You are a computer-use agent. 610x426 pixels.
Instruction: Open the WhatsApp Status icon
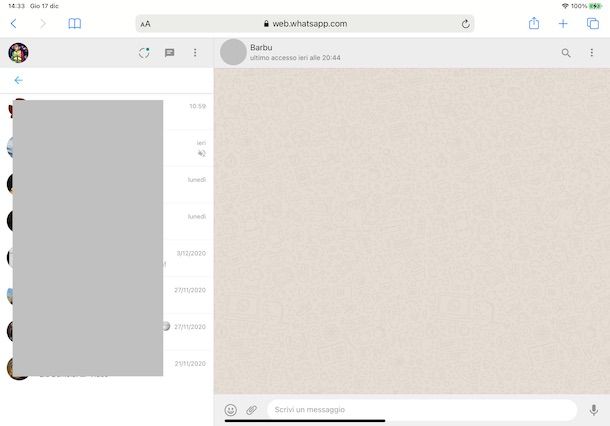[x=144, y=53]
